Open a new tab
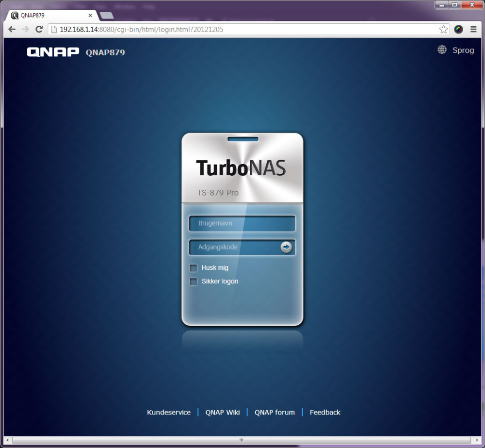This screenshot has width=485, height=448. pyautogui.click(x=107, y=16)
